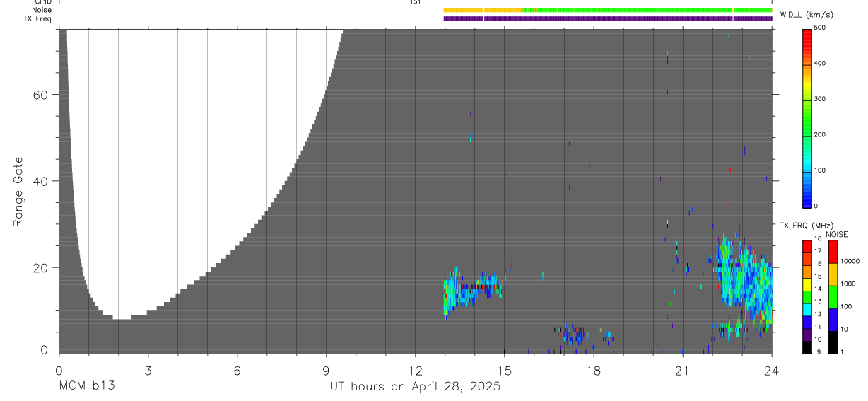Select the green swatch in TX FRQ legend

coord(807,297)
